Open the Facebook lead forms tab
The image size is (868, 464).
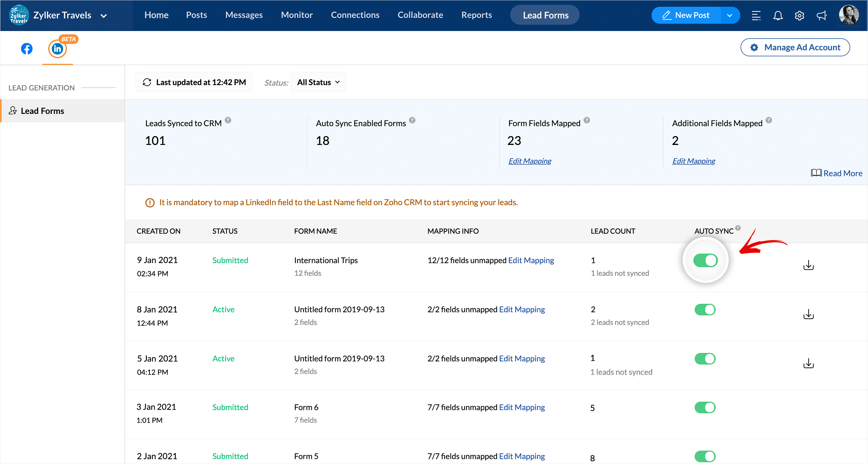point(27,49)
